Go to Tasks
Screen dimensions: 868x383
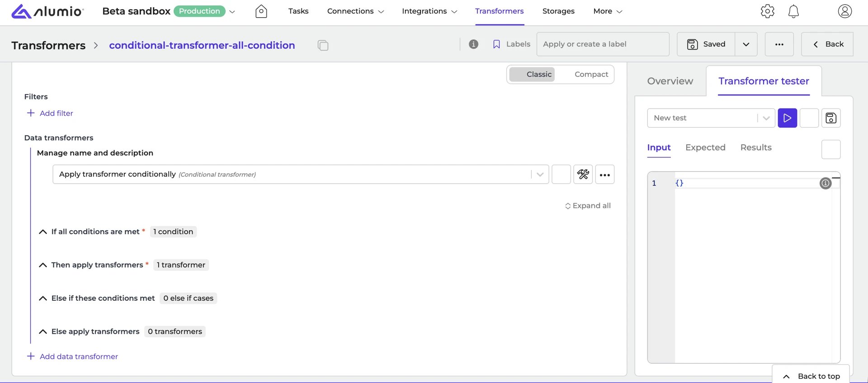pyautogui.click(x=298, y=11)
